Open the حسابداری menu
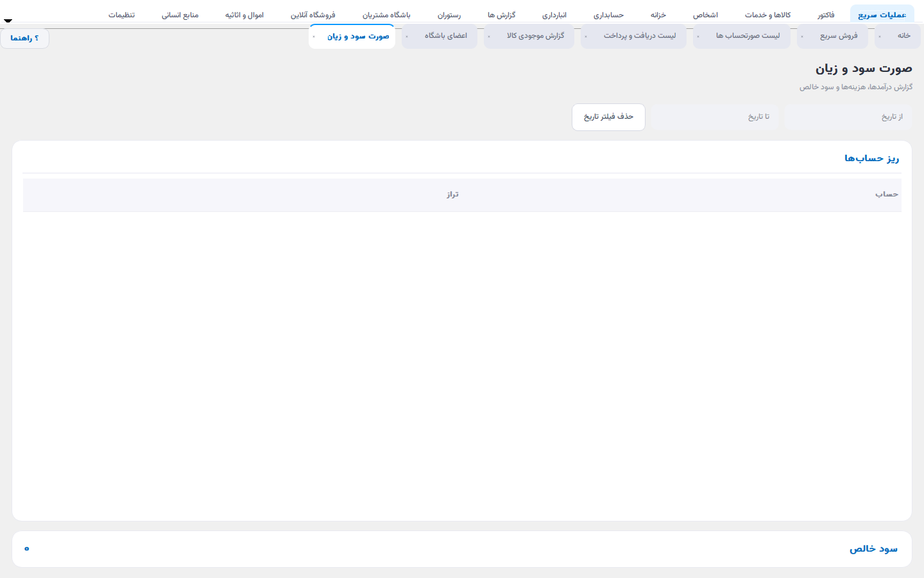 click(608, 15)
